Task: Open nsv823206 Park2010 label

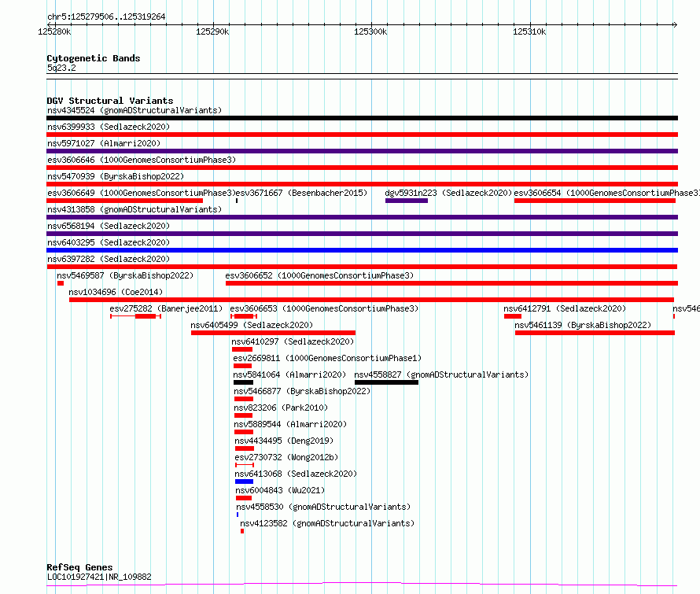Action: pyautogui.click(x=281, y=408)
